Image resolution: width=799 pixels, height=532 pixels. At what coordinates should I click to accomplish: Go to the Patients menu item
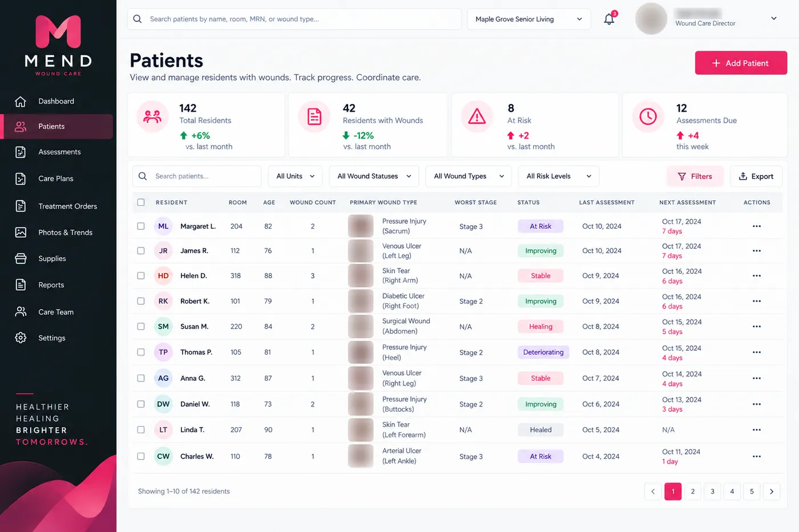tap(58, 127)
